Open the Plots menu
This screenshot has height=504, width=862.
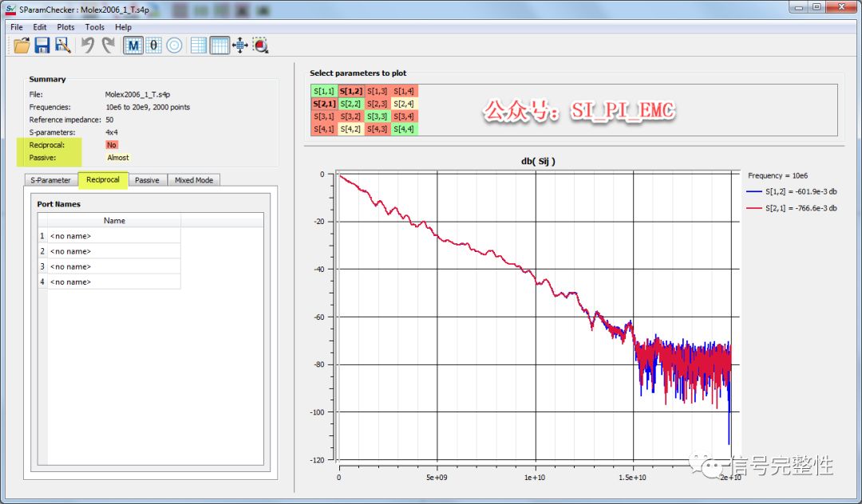click(x=65, y=27)
